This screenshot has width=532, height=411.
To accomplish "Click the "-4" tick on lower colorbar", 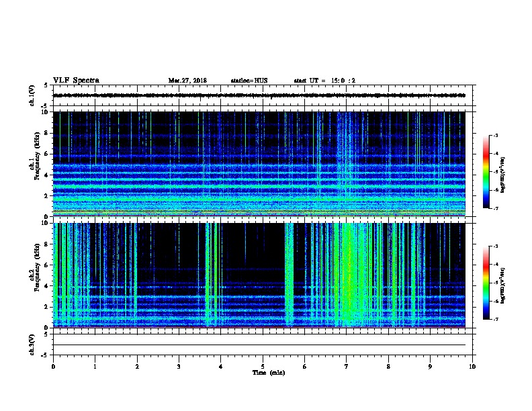I will click(495, 265).
